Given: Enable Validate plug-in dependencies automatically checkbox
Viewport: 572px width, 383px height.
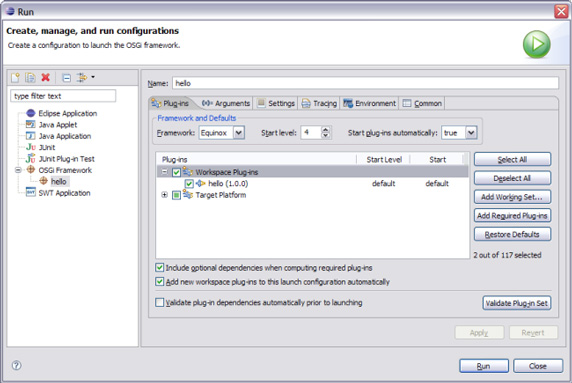Looking at the screenshot, I should pyautogui.click(x=159, y=302).
